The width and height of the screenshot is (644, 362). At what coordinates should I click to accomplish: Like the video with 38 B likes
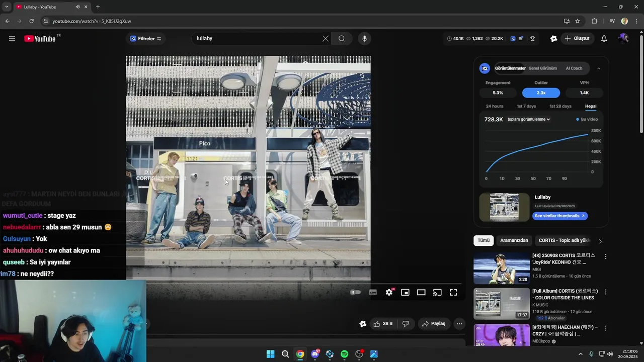point(383,324)
